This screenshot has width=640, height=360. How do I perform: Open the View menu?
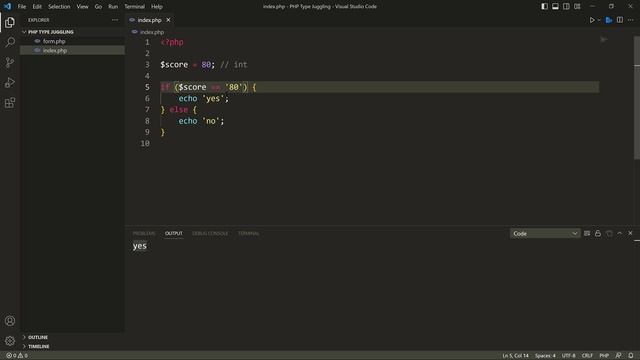click(x=82, y=7)
